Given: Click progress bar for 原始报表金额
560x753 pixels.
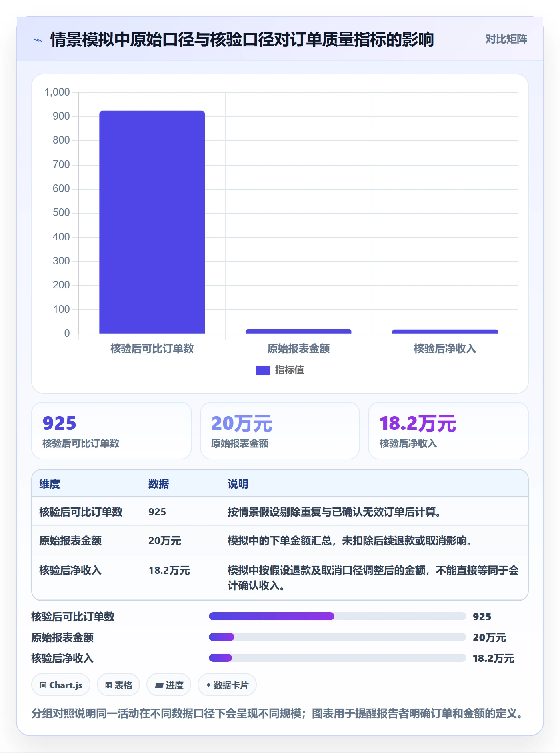Looking at the screenshot, I should pos(337,637).
